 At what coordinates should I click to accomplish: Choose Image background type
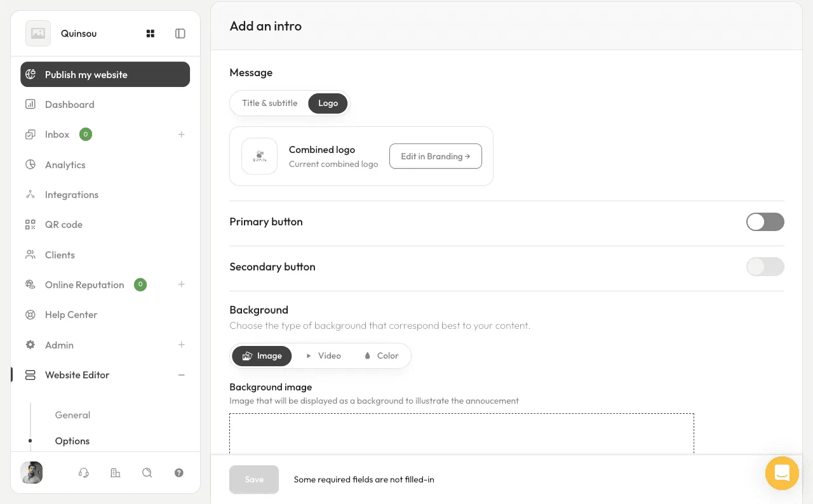click(262, 356)
